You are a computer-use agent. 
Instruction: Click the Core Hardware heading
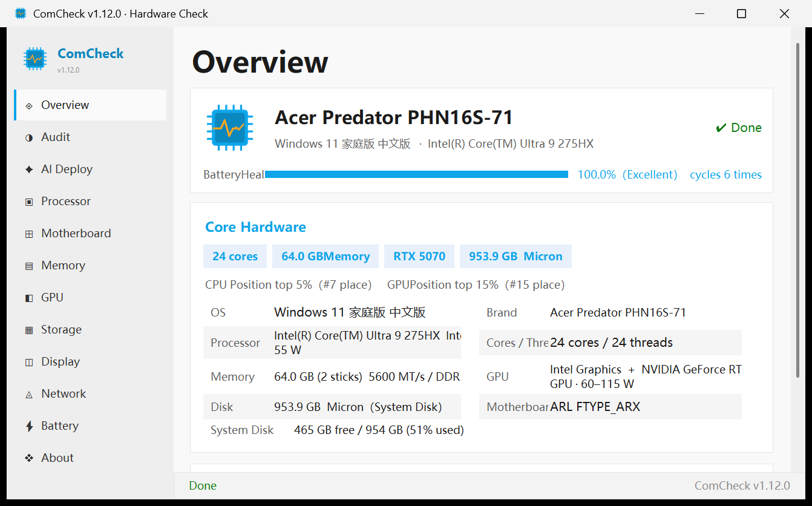click(x=255, y=227)
